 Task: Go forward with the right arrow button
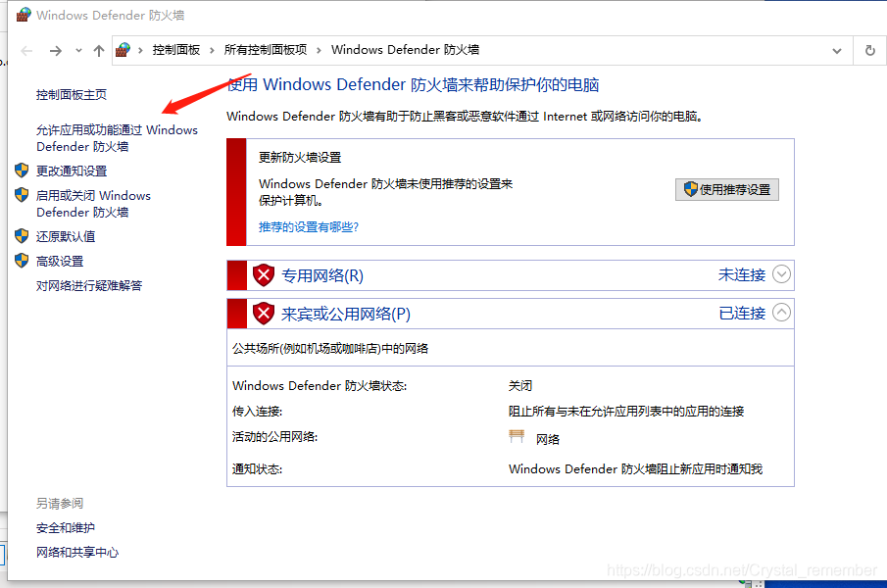click(56, 51)
